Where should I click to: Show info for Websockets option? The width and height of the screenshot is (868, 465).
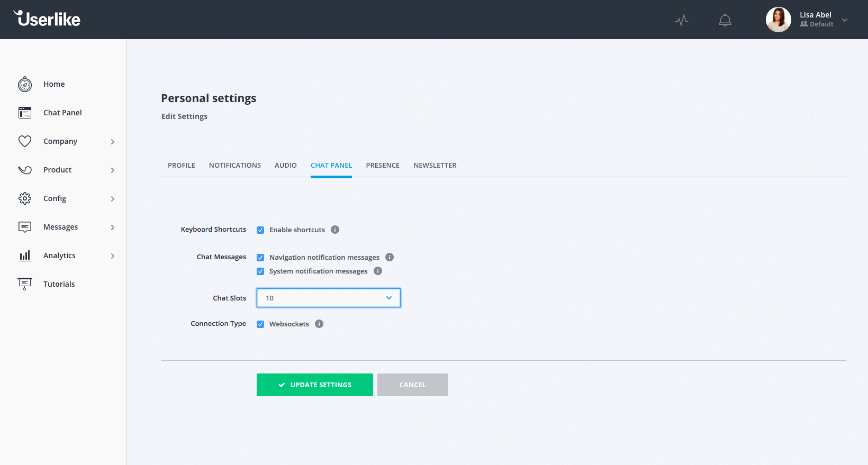[319, 324]
